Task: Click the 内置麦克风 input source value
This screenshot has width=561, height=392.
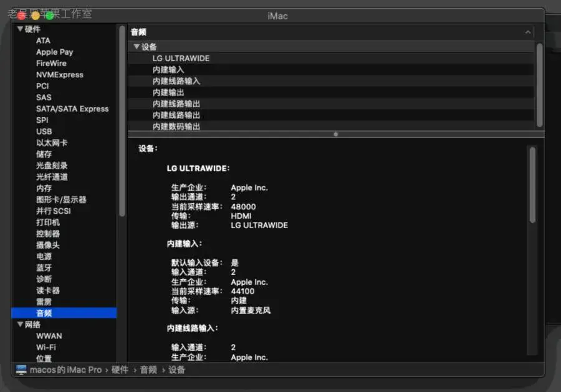Action: click(x=251, y=310)
